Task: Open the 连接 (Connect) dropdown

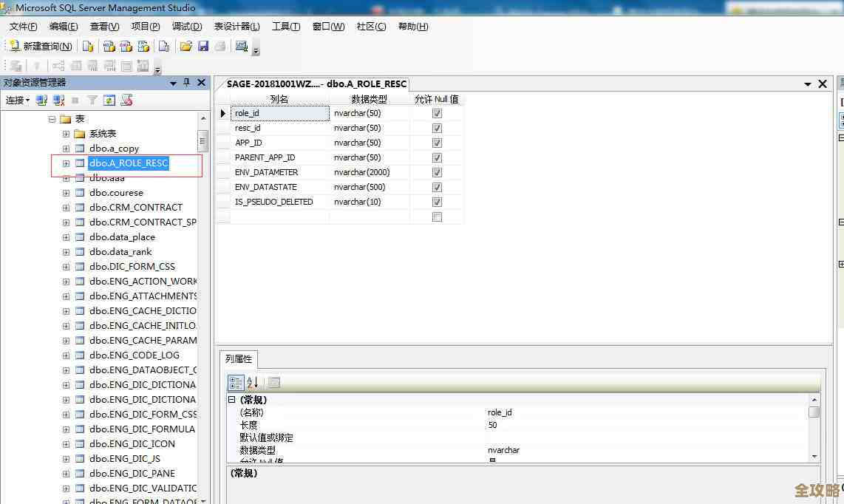Action: click(x=18, y=100)
